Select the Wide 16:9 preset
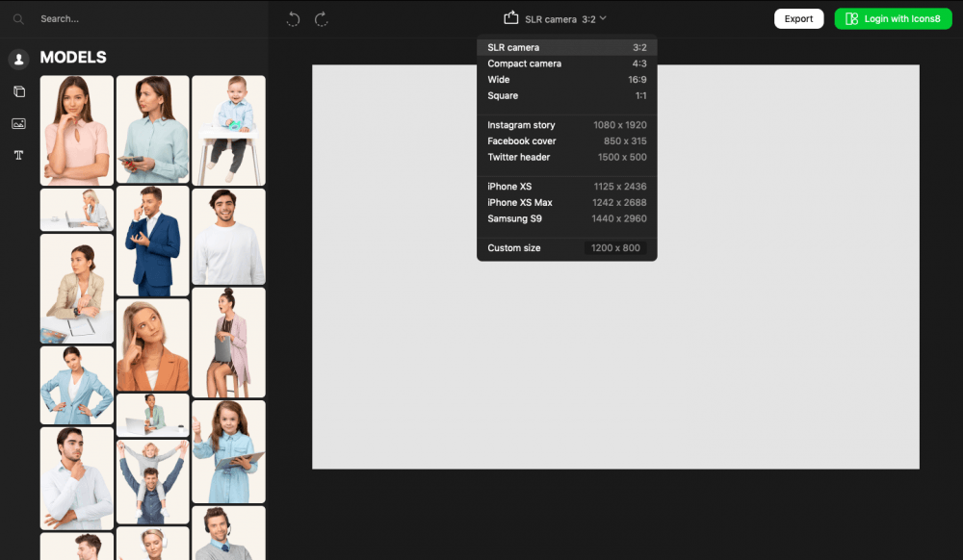This screenshot has width=963, height=560. [x=566, y=80]
